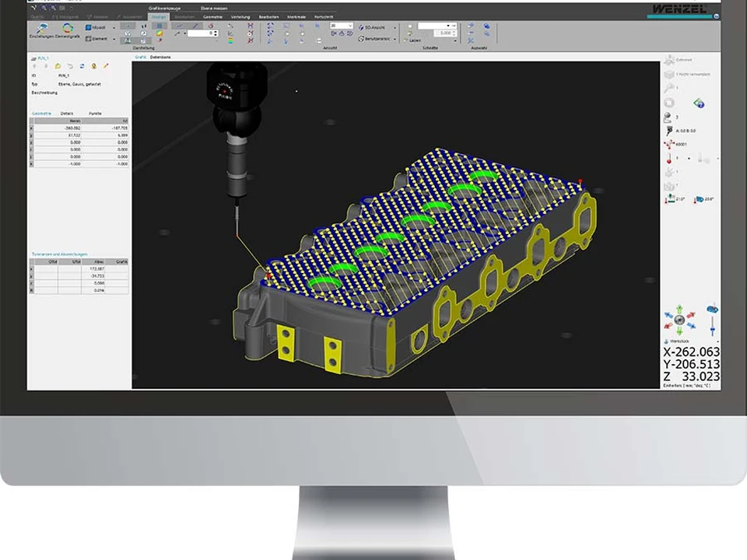Click the probe help icon with question mark
This screenshot has width=747, height=560.
pos(699,103)
